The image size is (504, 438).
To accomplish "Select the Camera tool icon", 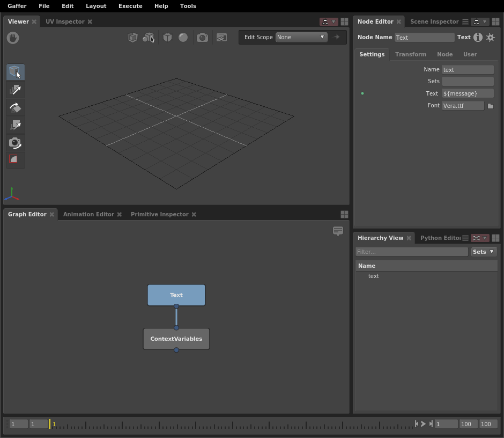I will point(16,143).
